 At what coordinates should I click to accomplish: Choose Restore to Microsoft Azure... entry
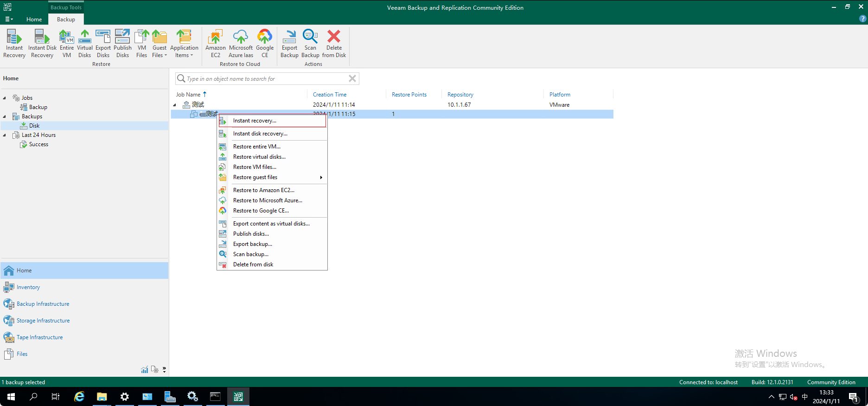click(x=273, y=200)
